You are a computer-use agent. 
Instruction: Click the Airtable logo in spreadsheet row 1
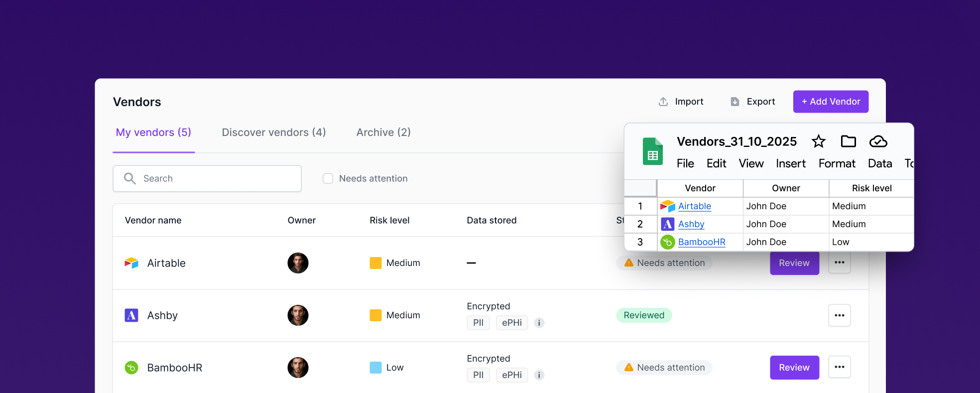pos(668,206)
